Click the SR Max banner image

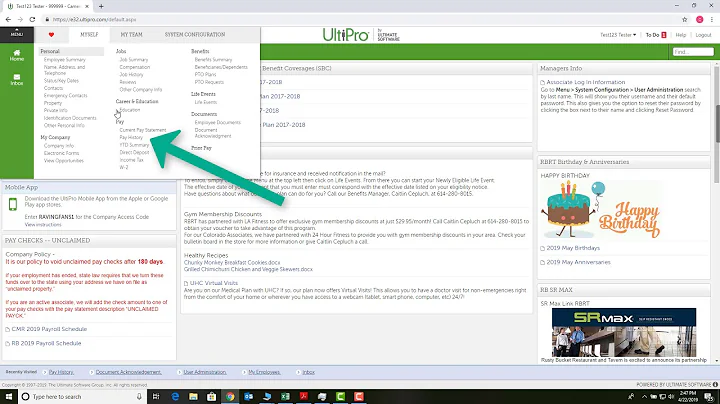(624, 332)
